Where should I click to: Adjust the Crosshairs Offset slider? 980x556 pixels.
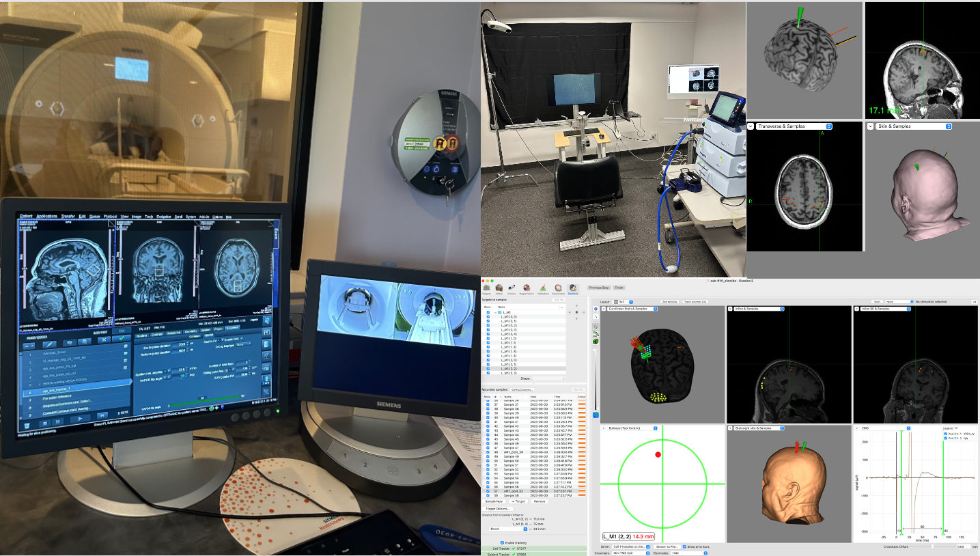[932, 546]
